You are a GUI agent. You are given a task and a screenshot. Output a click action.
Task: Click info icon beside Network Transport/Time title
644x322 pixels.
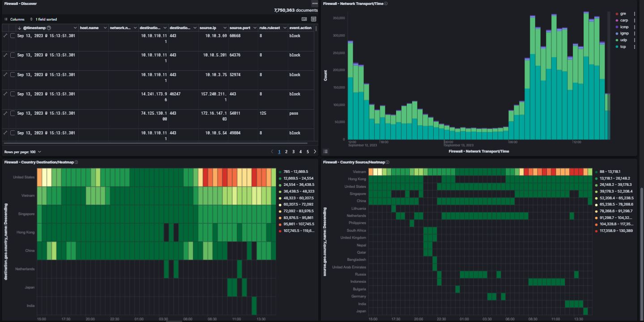(x=386, y=4)
